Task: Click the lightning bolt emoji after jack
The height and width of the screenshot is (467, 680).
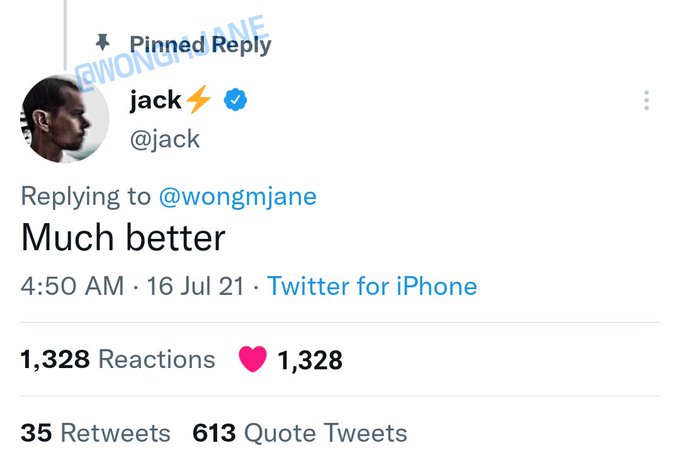Action: pos(199,100)
